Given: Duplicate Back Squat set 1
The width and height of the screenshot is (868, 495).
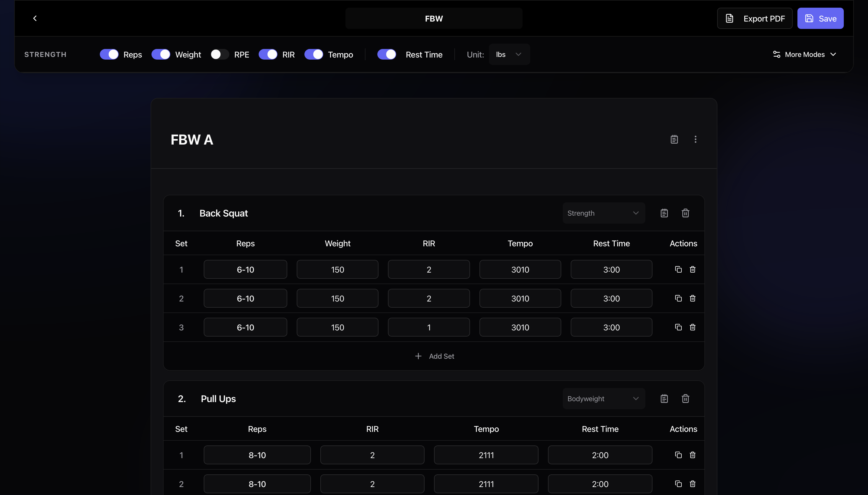Looking at the screenshot, I should click(x=678, y=270).
